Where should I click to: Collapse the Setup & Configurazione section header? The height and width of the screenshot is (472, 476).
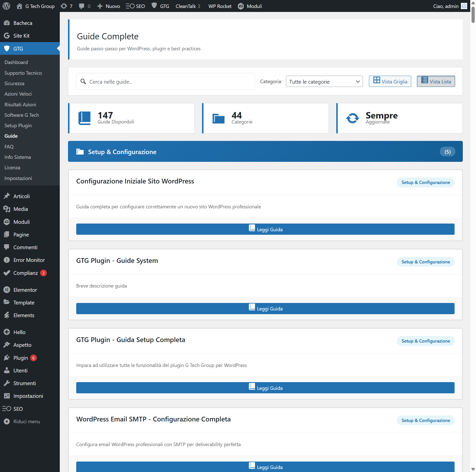pyautogui.click(x=265, y=152)
